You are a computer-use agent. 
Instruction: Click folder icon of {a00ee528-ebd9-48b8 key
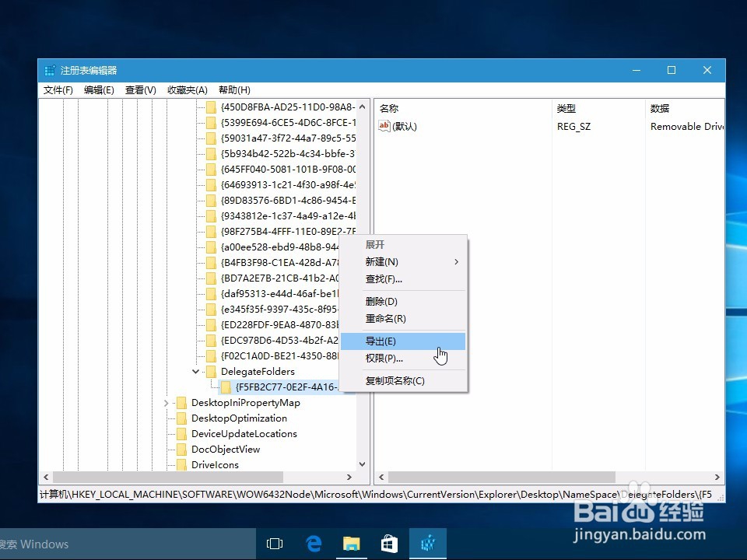pyautogui.click(x=211, y=247)
